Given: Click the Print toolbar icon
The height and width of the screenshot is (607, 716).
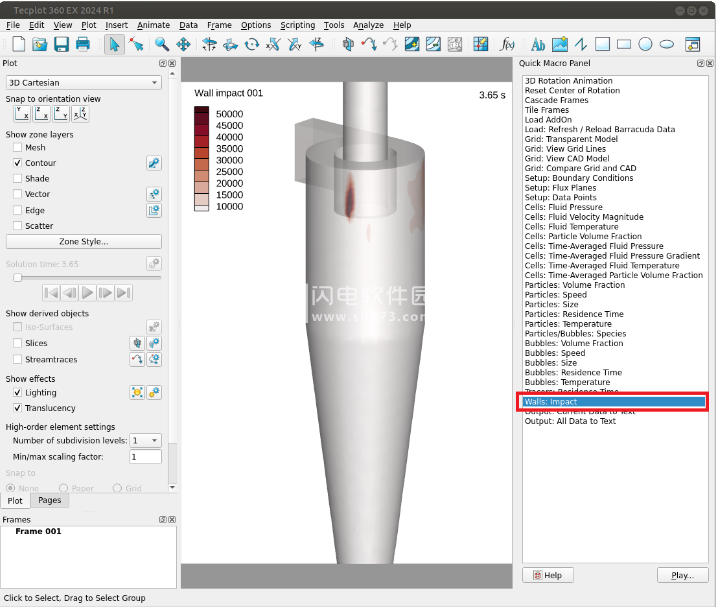Looking at the screenshot, I should pyautogui.click(x=83, y=44).
